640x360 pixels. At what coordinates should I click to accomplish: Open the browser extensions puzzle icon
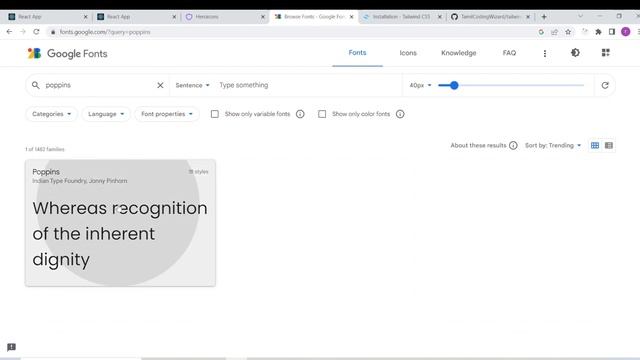[598, 32]
